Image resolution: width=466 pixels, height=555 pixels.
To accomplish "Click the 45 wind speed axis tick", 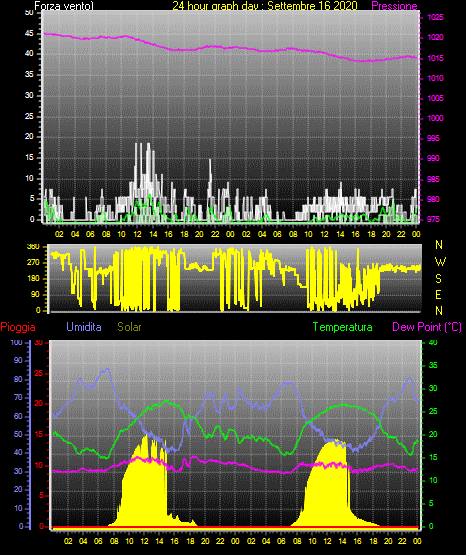I will (29, 34).
